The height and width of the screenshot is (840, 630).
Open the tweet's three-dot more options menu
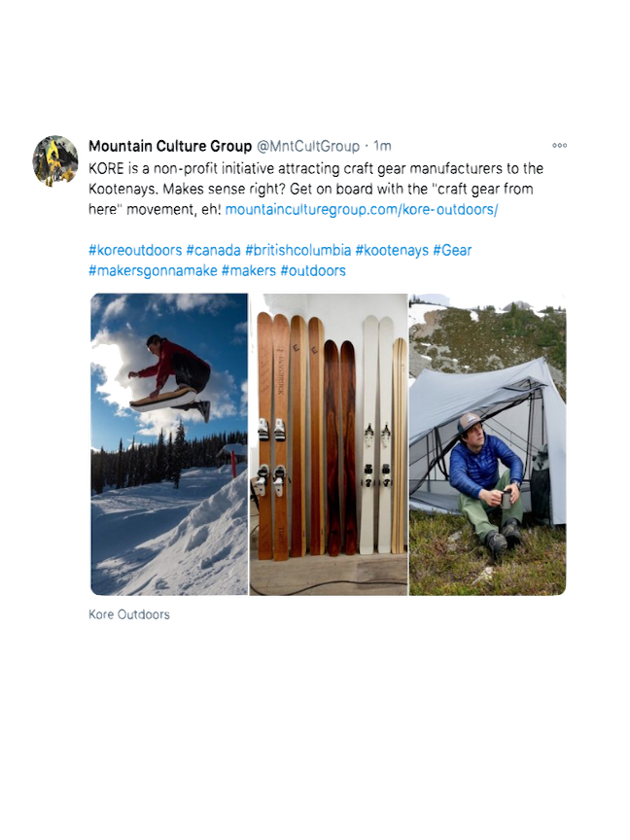click(x=559, y=146)
